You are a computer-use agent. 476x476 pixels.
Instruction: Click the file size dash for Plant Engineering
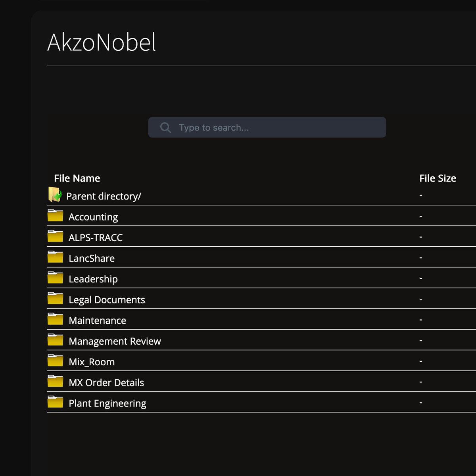coord(421,403)
